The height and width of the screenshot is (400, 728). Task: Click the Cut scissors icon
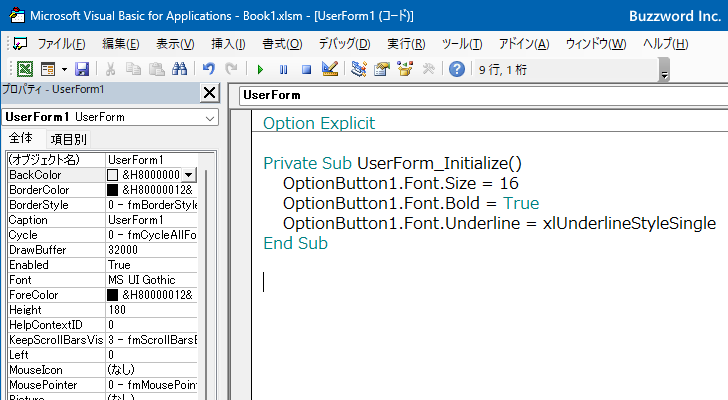[x=110, y=69]
